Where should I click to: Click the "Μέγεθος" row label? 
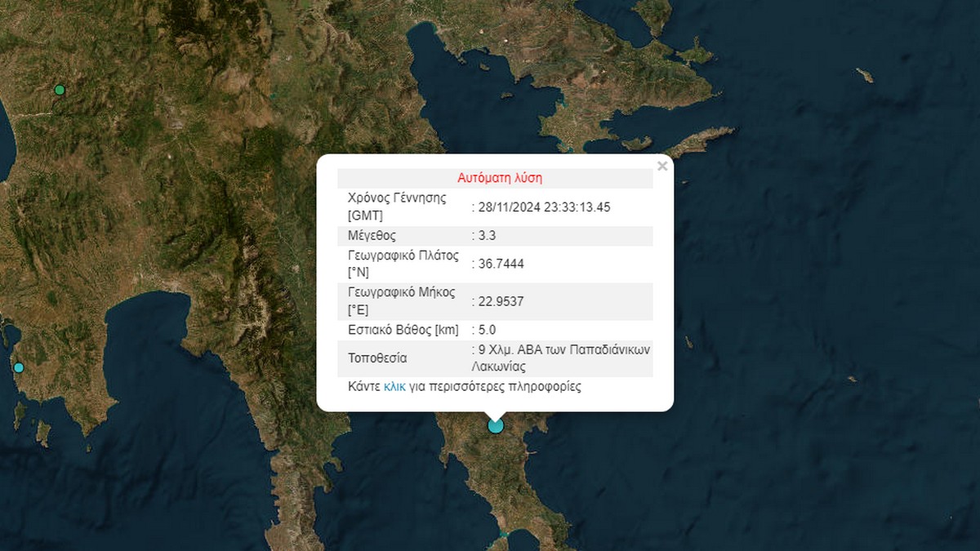coord(372,236)
